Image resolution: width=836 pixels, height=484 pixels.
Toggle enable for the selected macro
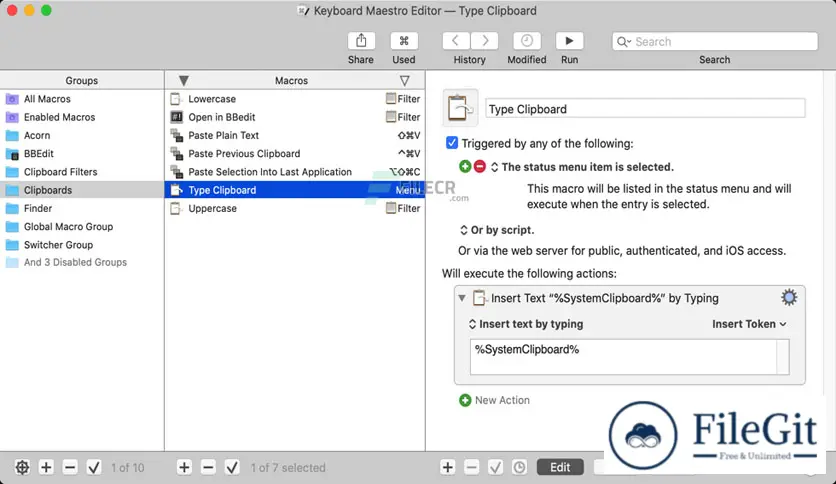[232, 467]
